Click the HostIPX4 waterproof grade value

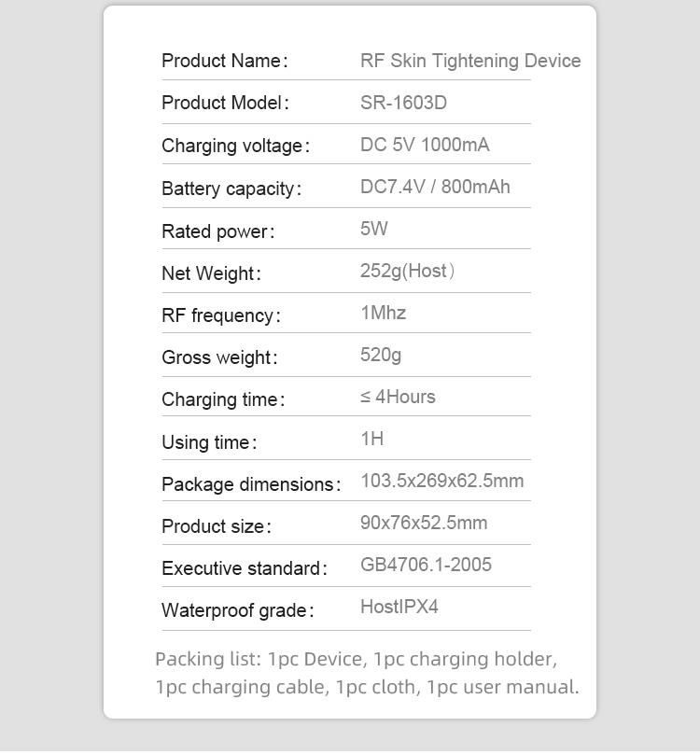(399, 607)
